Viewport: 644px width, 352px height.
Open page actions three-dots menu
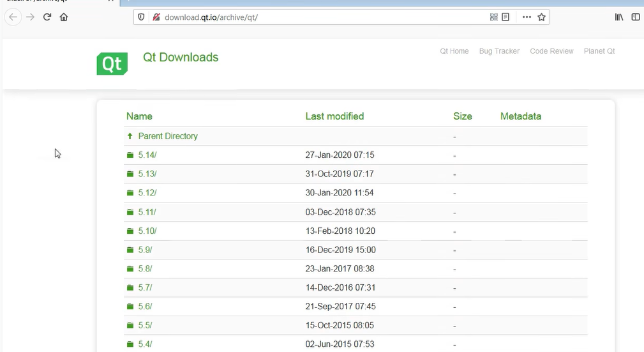click(527, 17)
